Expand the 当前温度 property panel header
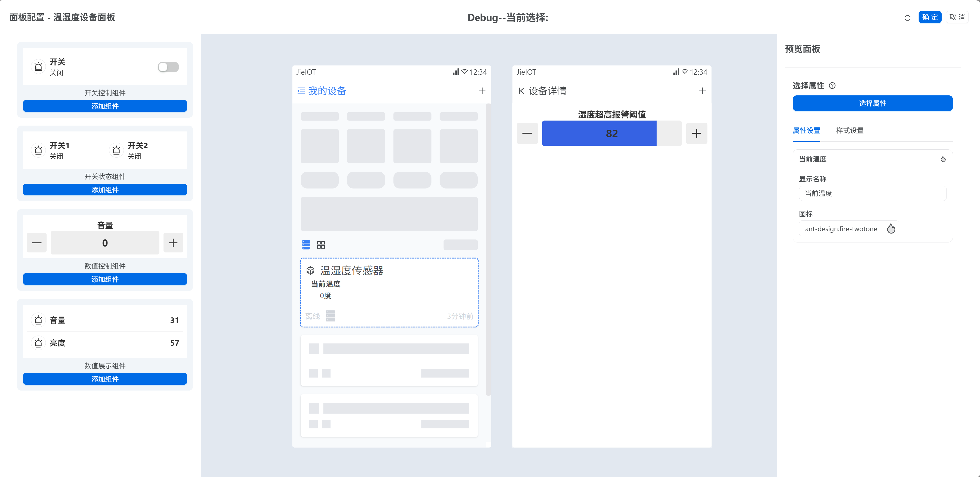Image resolution: width=980 pixels, height=477 pixels. point(872,159)
